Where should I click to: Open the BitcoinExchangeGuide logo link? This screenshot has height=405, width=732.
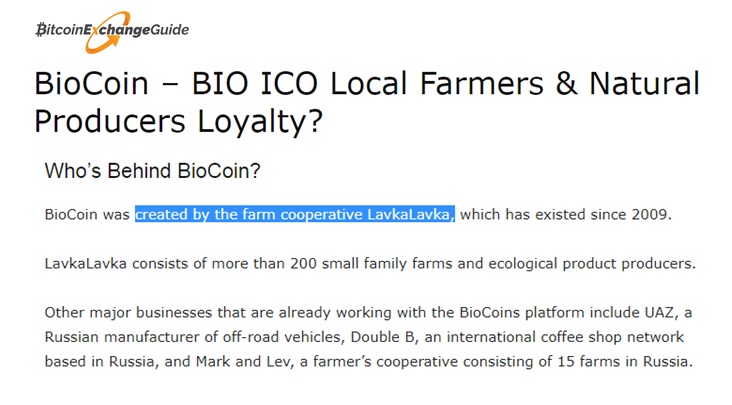[x=113, y=31]
